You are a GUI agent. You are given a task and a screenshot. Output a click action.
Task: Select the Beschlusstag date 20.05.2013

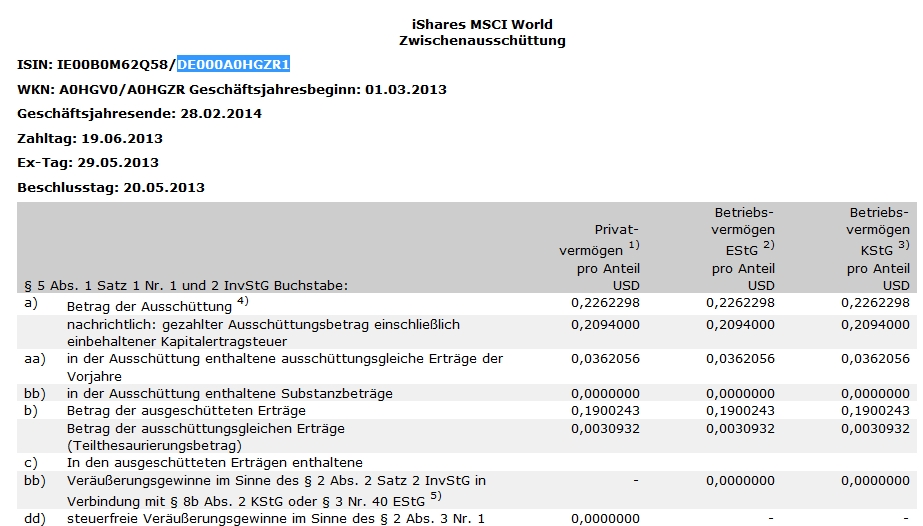coord(164,188)
